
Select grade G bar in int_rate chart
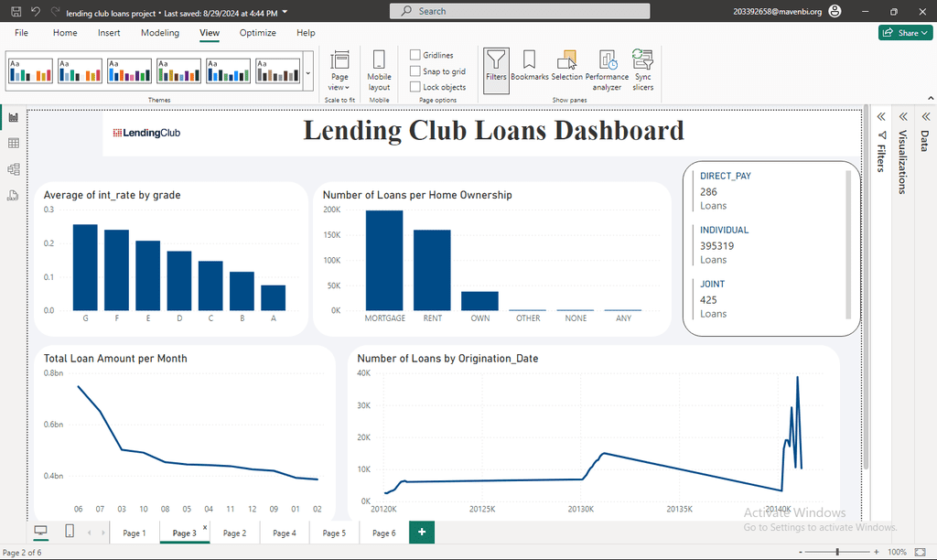click(x=85, y=267)
